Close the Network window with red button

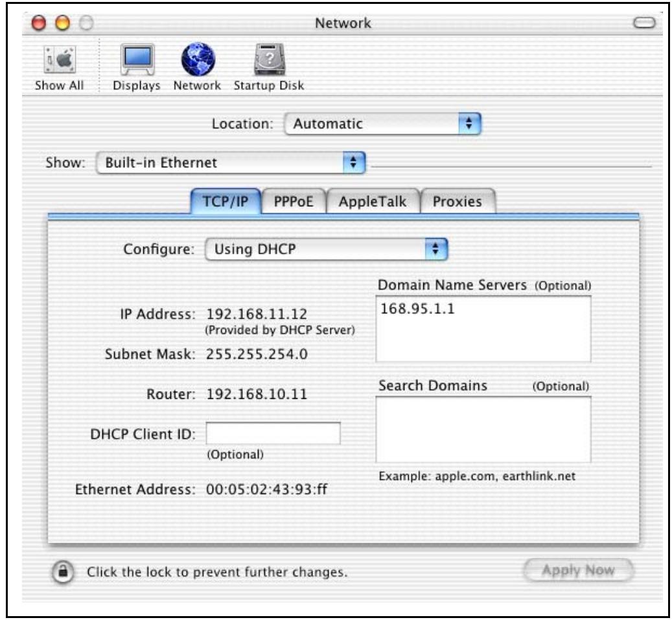(39, 23)
